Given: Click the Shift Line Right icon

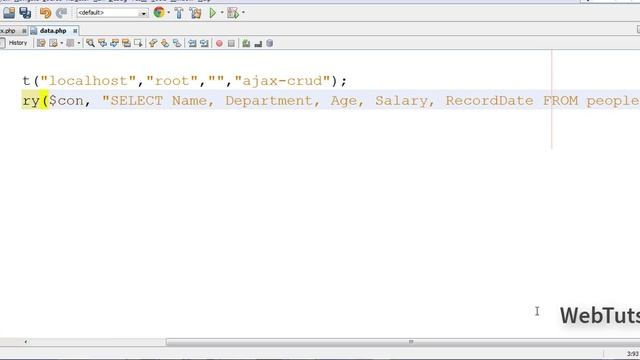Looking at the screenshot, I should click(x=204, y=43).
